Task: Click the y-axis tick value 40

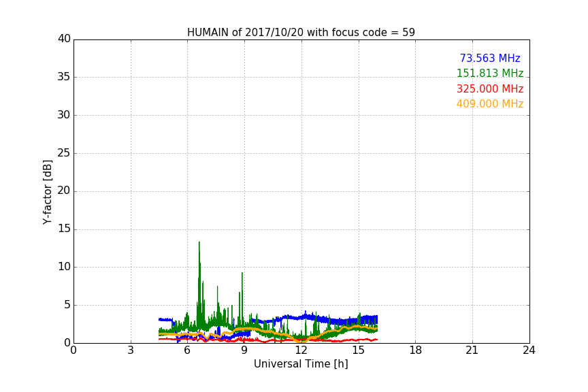Action: click(64, 39)
